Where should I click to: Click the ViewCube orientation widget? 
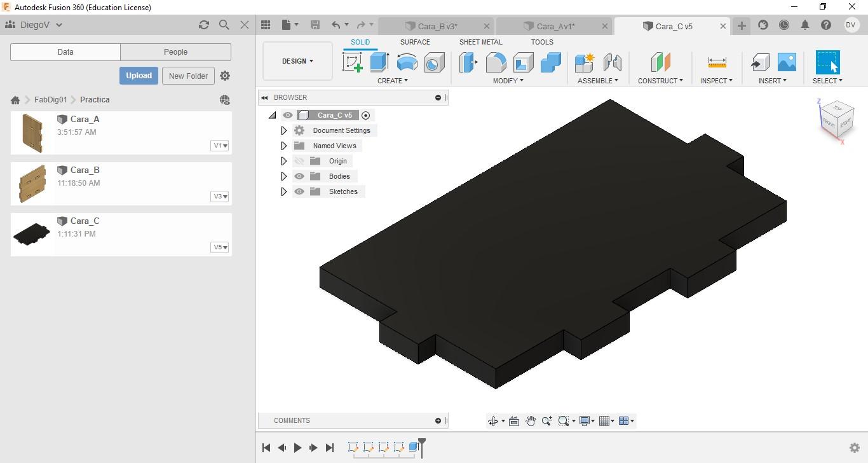coord(837,118)
